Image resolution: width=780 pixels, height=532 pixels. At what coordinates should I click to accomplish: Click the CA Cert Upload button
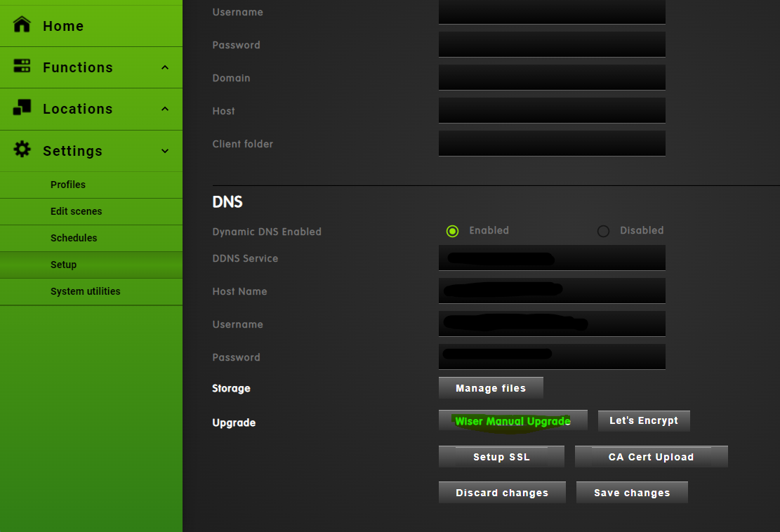pyautogui.click(x=651, y=456)
